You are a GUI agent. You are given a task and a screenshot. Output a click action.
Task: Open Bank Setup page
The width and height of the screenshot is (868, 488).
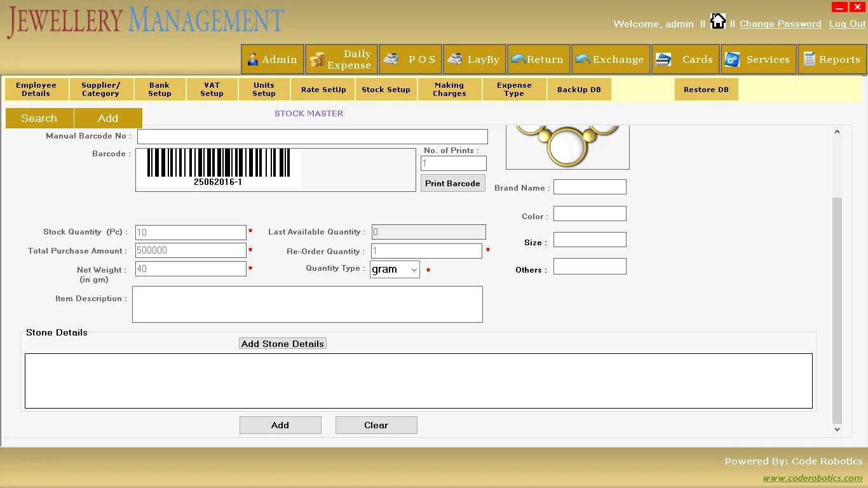[x=159, y=90]
